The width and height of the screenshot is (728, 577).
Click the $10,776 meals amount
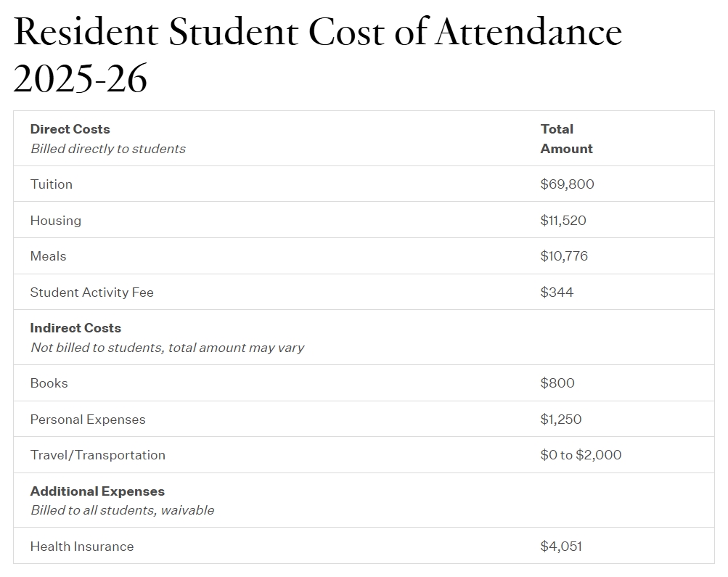pos(564,256)
